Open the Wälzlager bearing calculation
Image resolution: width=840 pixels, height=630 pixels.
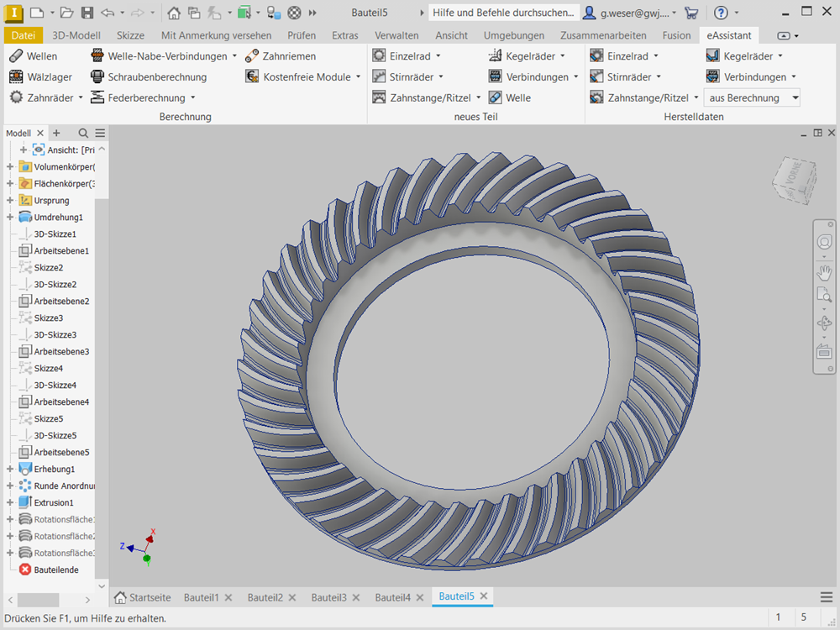click(16, 77)
